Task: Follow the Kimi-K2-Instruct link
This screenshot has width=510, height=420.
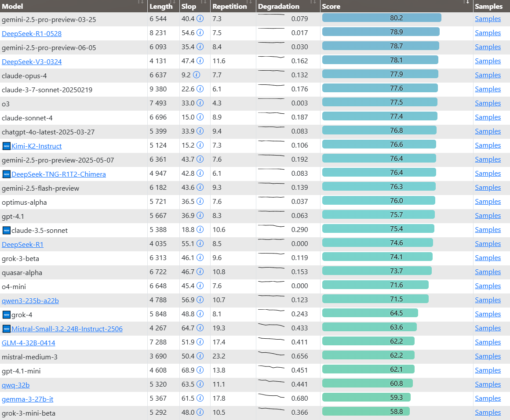Action: click(x=36, y=146)
